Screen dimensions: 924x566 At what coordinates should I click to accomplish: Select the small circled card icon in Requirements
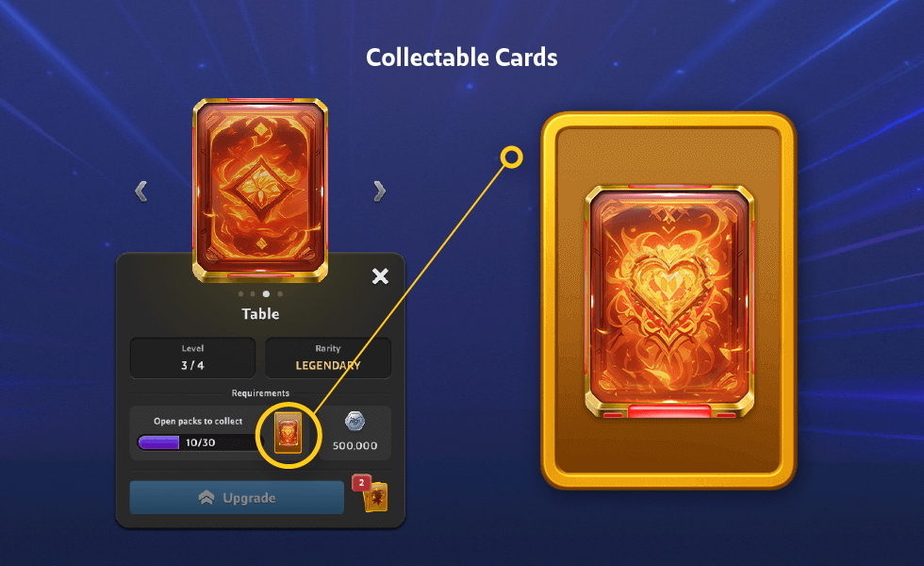[x=289, y=433]
